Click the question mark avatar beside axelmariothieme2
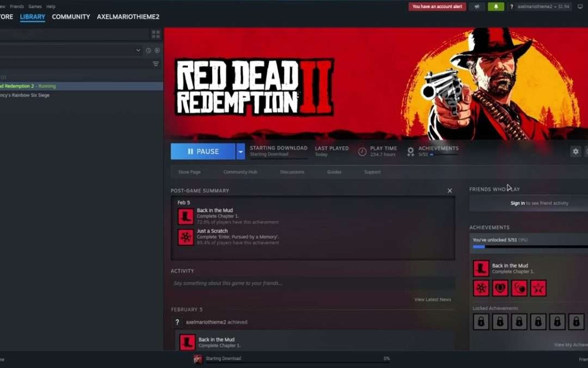The image size is (588, 368). [x=177, y=322]
